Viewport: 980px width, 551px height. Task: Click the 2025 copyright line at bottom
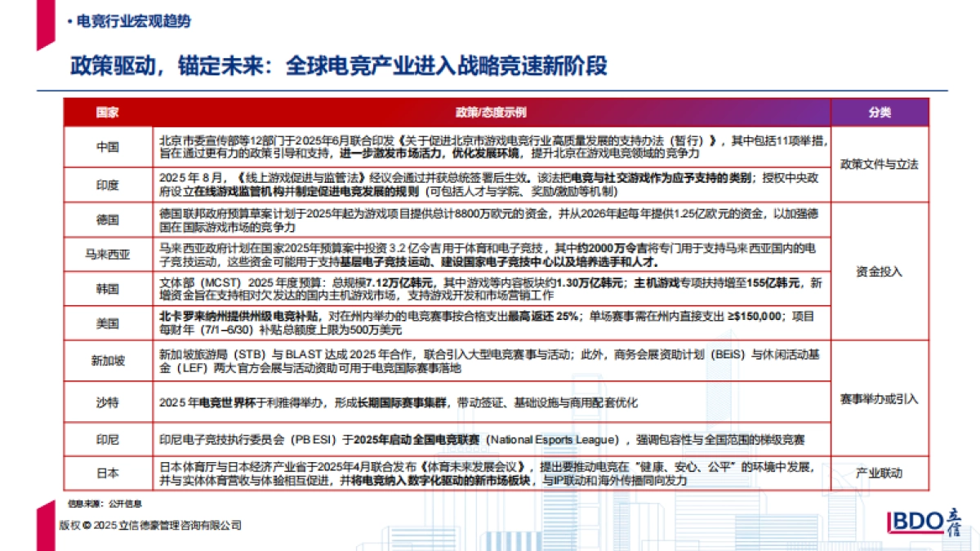[x=147, y=527]
